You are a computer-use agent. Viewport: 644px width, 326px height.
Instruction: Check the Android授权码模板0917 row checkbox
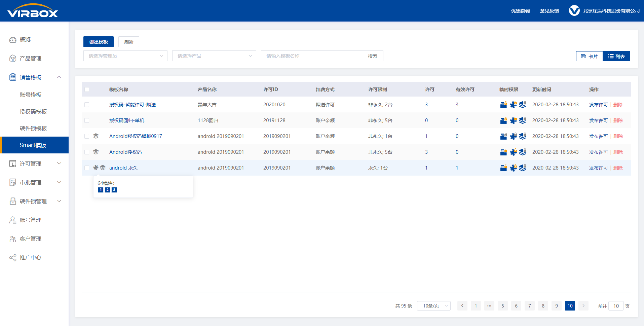[87, 136]
